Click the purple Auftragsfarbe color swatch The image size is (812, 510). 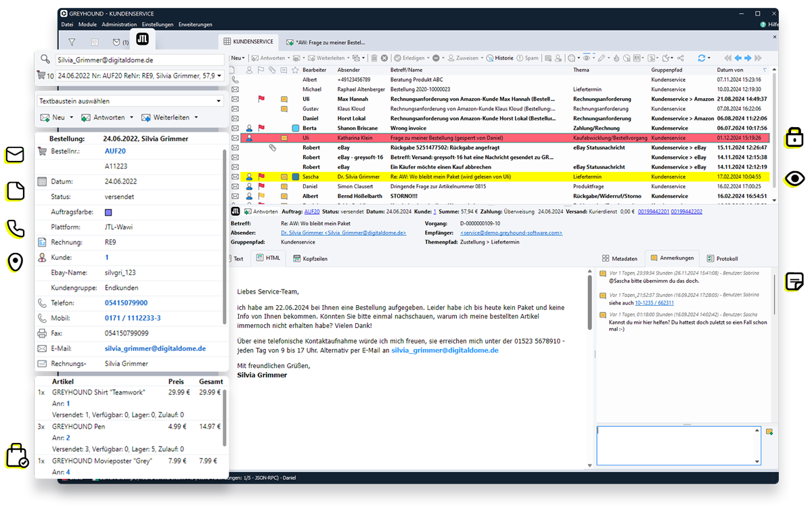point(108,212)
